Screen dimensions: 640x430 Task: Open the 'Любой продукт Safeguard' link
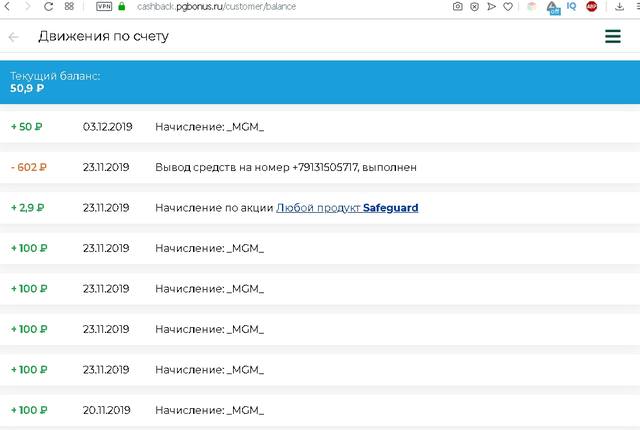point(347,208)
